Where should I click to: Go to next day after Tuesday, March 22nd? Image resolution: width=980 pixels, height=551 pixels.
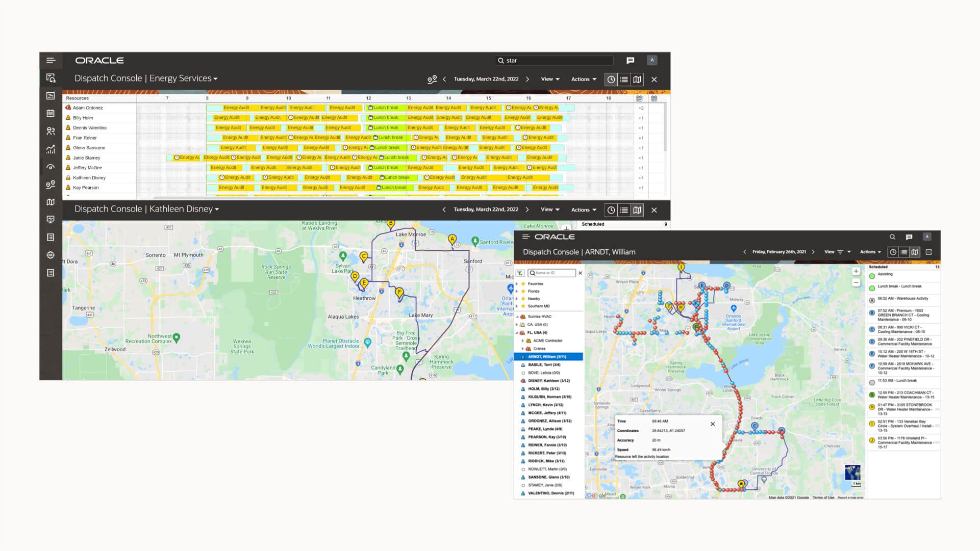pyautogui.click(x=527, y=79)
